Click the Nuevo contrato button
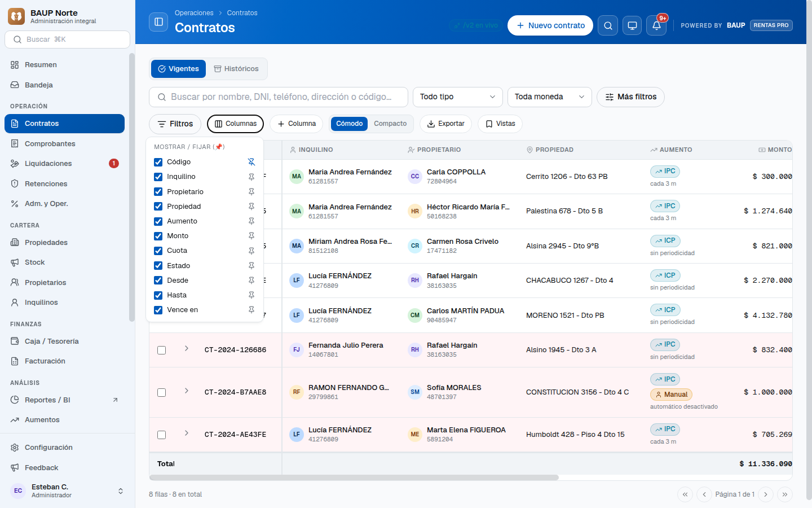Image resolution: width=812 pixels, height=508 pixels. tap(550, 25)
